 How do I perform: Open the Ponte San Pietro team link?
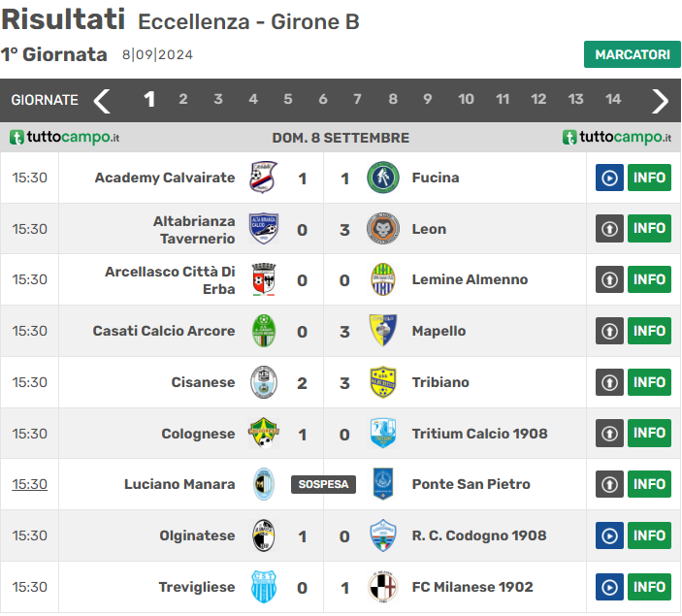[x=471, y=484]
